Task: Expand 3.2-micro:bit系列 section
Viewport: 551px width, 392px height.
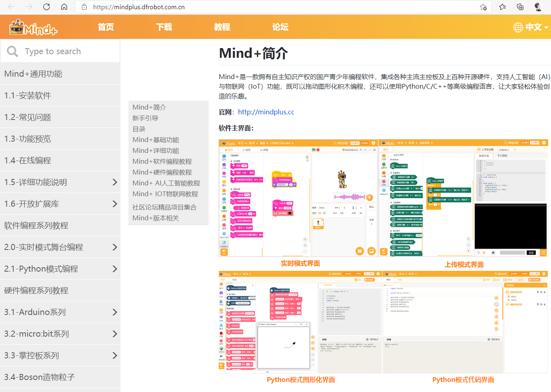Action: pos(114,334)
